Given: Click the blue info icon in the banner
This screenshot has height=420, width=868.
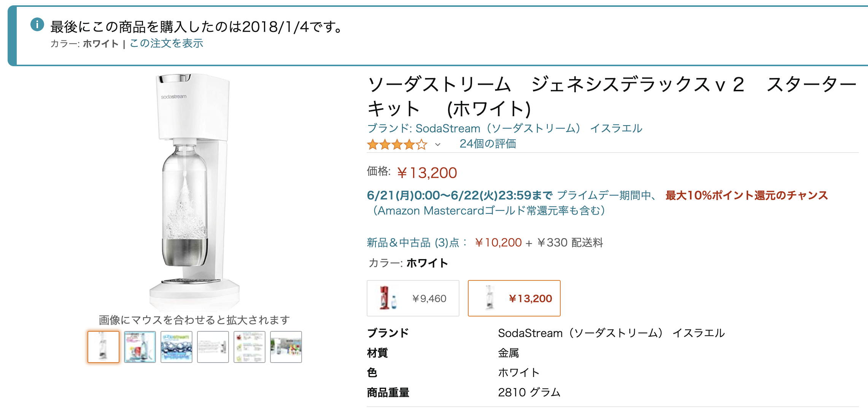Looking at the screenshot, I should point(37,25).
